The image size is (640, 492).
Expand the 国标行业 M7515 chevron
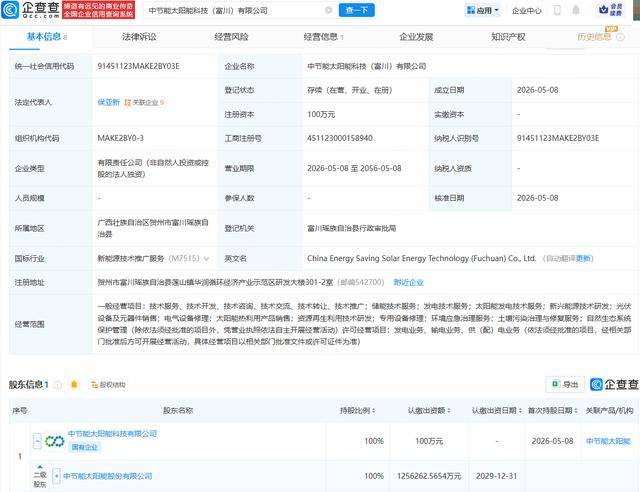point(207,258)
